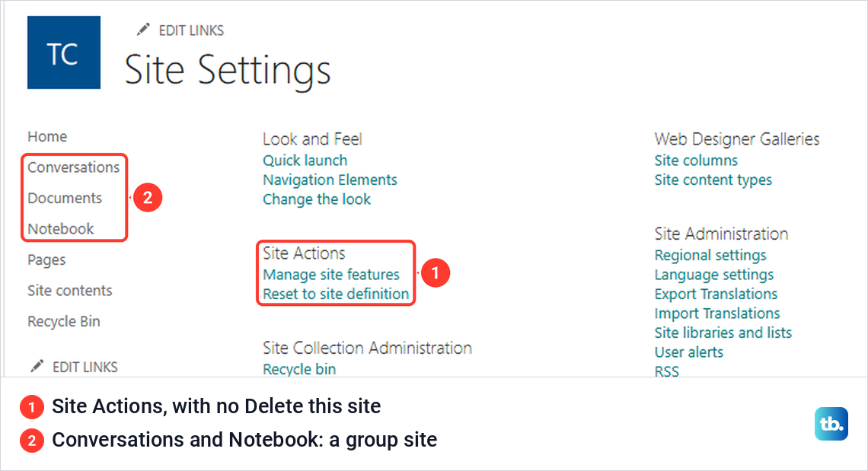The width and height of the screenshot is (868, 471).
Task: Click the Change the look link
Action: click(x=317, y=199)
